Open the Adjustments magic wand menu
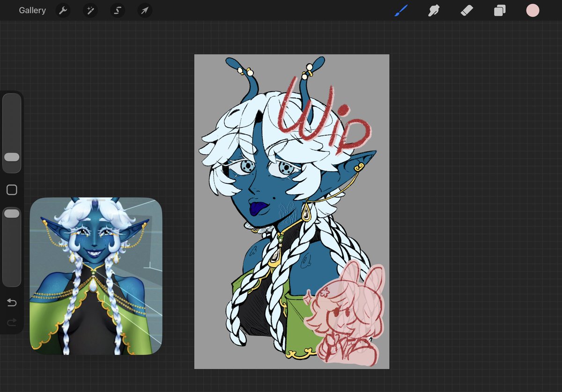 point(90,10)
